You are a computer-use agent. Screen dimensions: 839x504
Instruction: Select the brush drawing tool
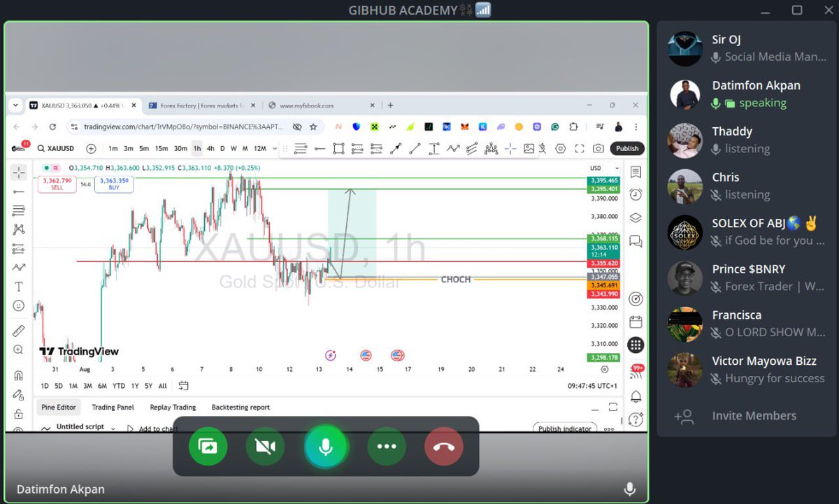click(18, 267)
